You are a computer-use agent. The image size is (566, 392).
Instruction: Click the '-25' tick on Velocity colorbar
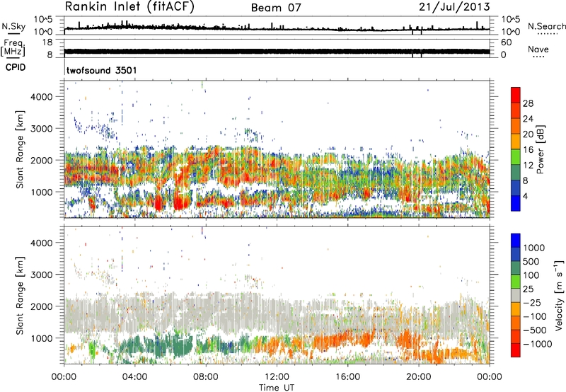click(532, 302)
